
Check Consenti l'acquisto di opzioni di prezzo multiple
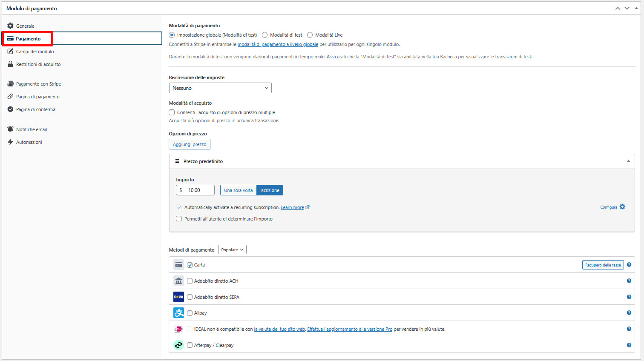coord(172,112)
